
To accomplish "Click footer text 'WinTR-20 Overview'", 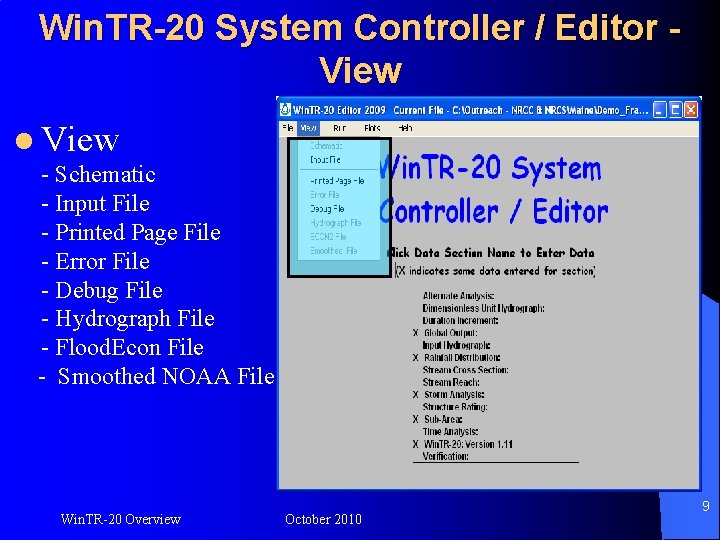I will coord(121,519).
